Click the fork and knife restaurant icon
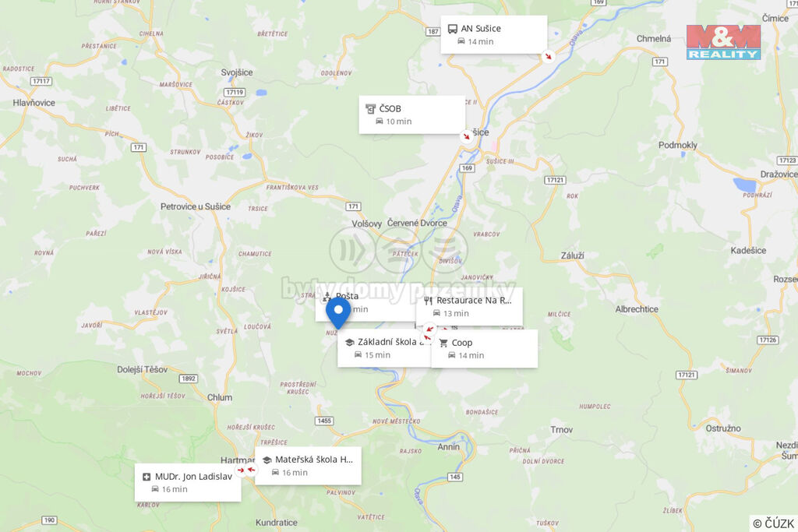Image resolution: width=798 pixels, height=532 pixels. click(x=428, y=301)
